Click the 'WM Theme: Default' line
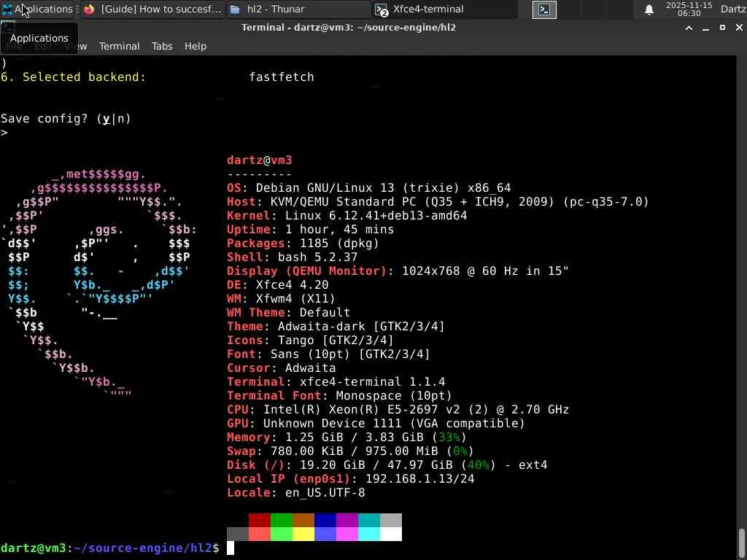Screen dimensions: 747x560 (x=288, y=312)
